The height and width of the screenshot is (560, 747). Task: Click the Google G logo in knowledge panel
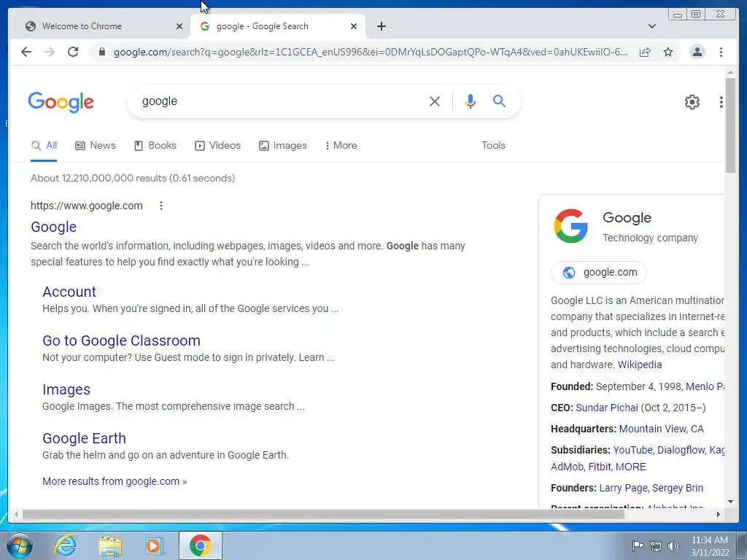[570, 226]
